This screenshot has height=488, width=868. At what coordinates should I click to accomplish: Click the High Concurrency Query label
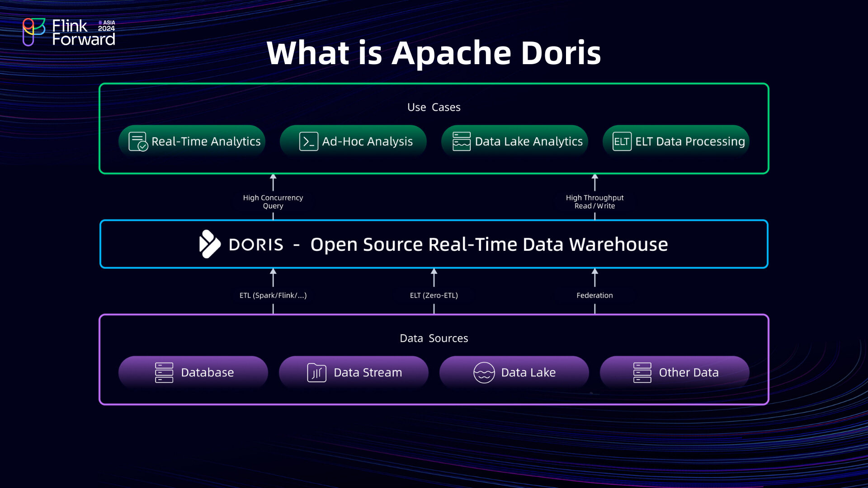pyautogui.click(x=273, y=202)
